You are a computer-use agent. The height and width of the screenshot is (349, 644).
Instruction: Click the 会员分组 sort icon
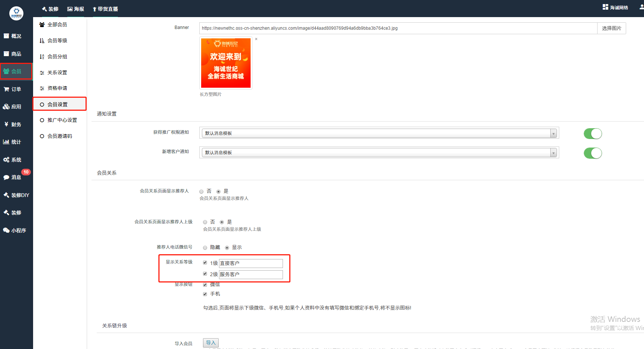point(42,56)
